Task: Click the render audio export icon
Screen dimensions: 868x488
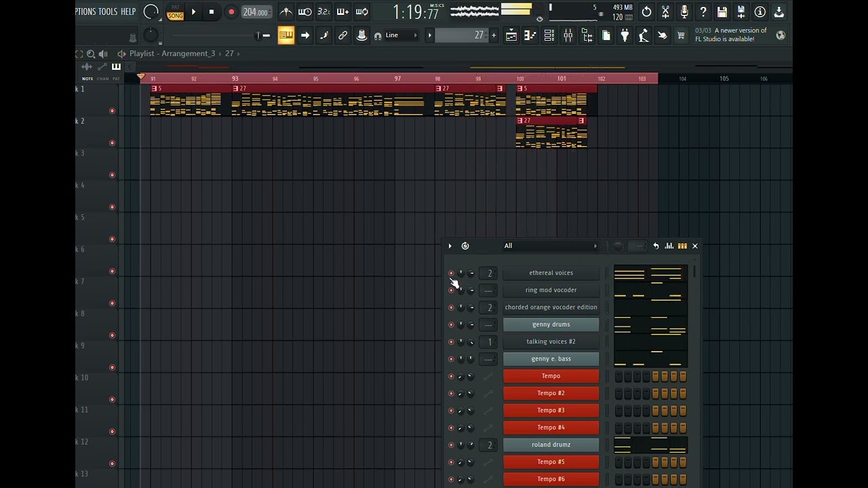Action: tap(741, 12)
